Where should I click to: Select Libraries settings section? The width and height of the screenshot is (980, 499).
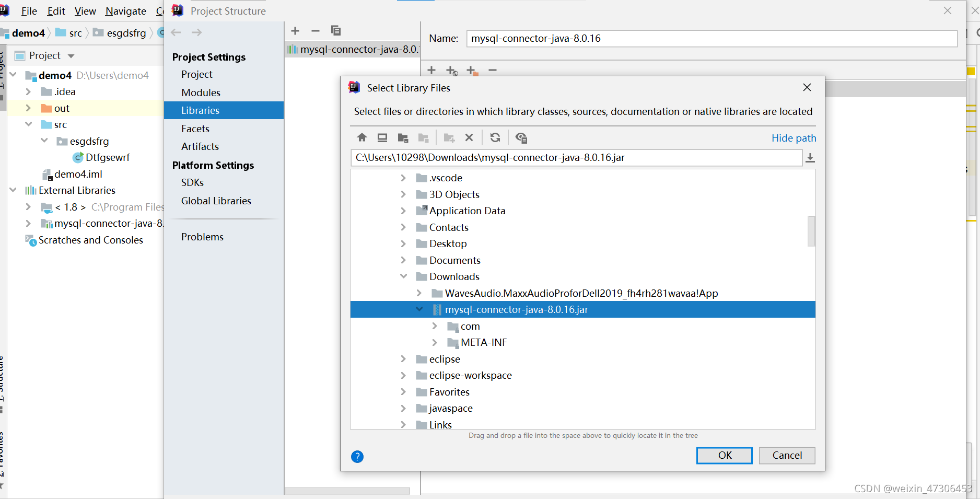pyautogui.click(x=224, y=110)
